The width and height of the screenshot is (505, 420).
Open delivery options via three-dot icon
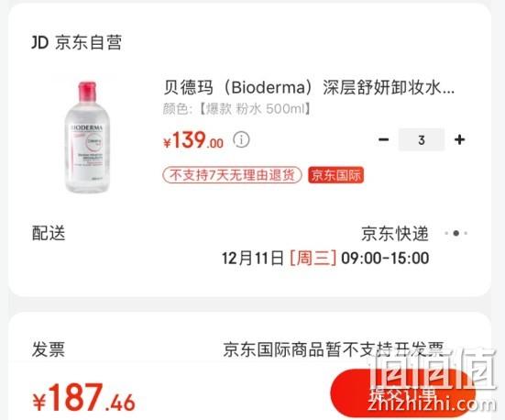point(456,233)
